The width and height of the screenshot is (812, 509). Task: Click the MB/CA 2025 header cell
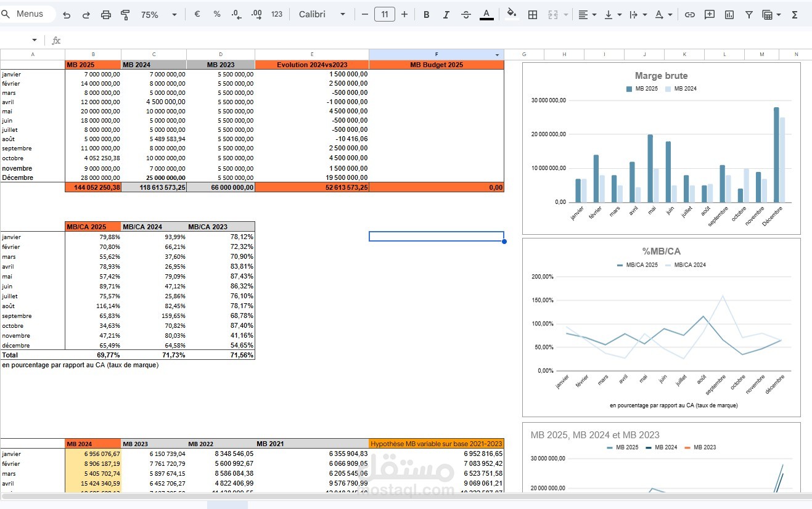coord(93,227)
